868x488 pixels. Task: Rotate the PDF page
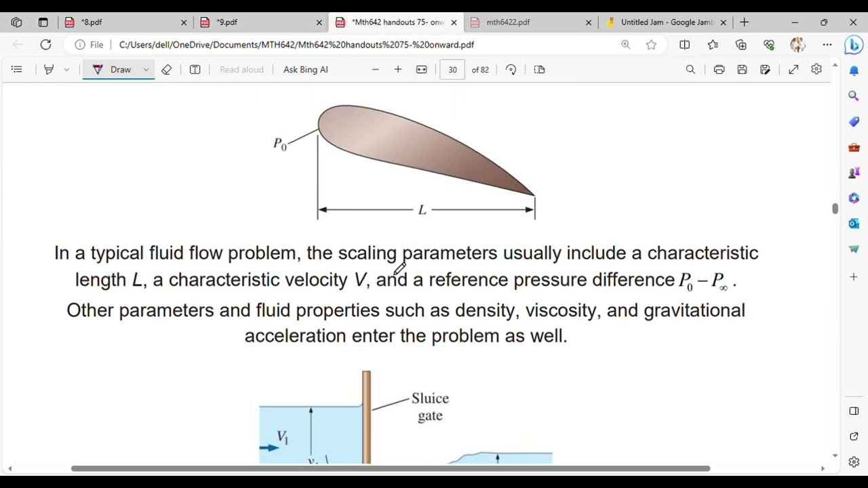click(511, 69)
